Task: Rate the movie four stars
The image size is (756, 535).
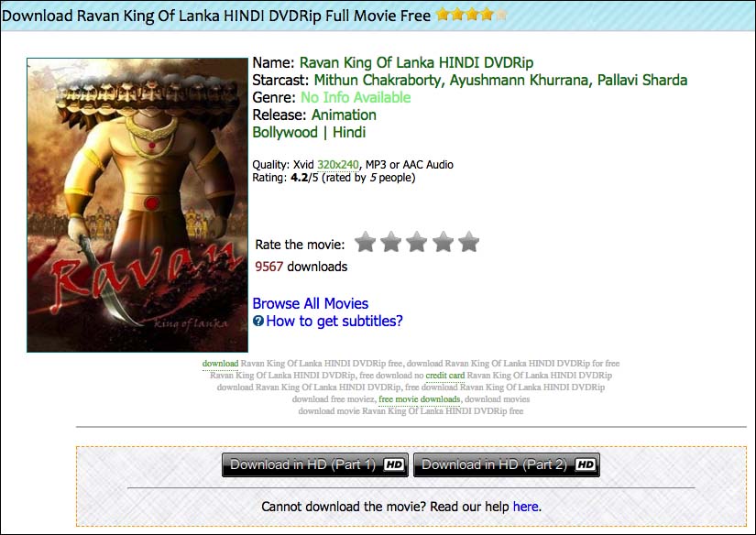Action: tap(443, 242)
